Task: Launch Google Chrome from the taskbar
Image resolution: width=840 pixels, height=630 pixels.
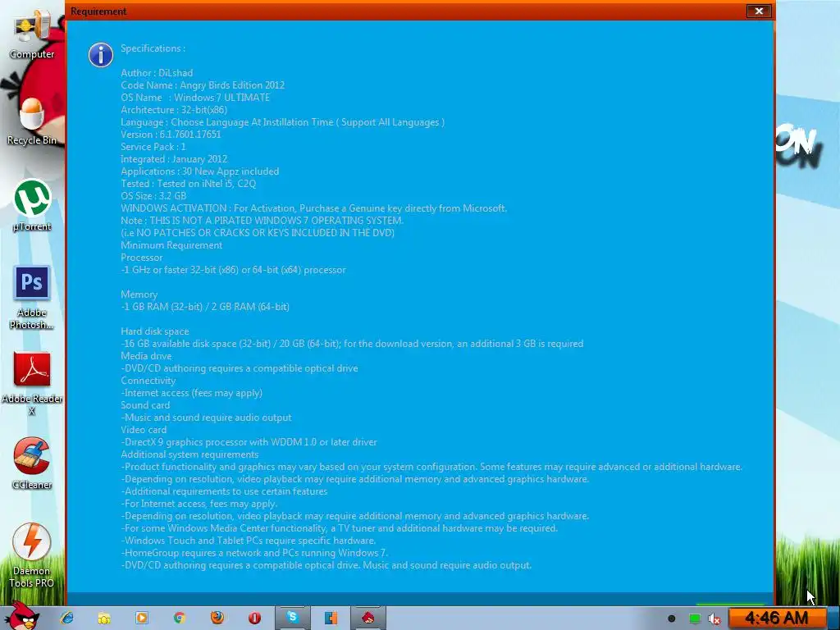Action: [x=180, y=618]
